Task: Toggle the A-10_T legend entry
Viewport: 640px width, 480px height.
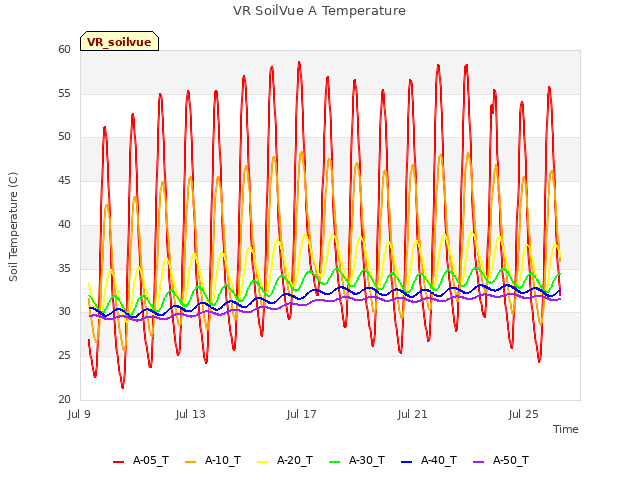Action: [x=213, y=460]
